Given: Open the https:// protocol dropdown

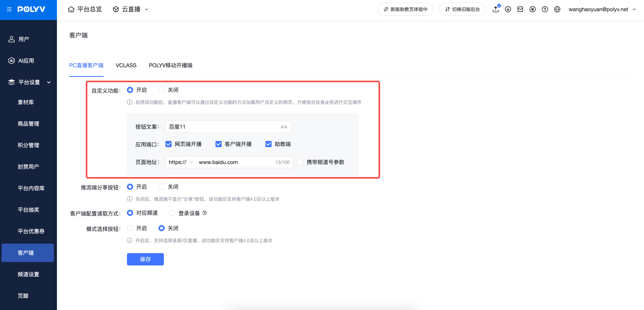Looking at the screenshot, I should point(181,162).
